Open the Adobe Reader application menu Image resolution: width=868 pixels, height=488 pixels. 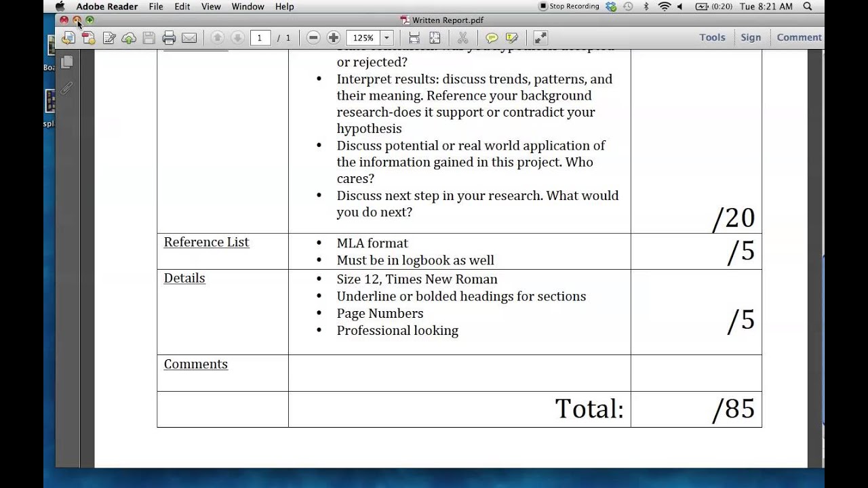106,6
